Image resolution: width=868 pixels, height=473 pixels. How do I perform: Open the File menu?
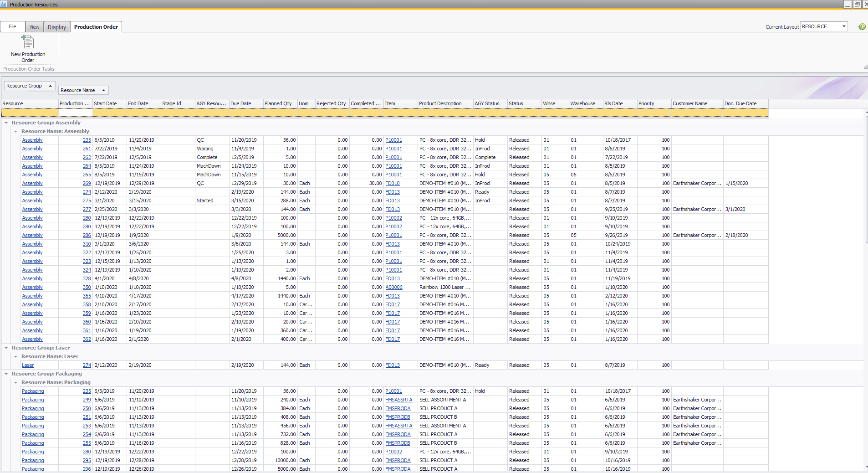click(x=13, y=26)
